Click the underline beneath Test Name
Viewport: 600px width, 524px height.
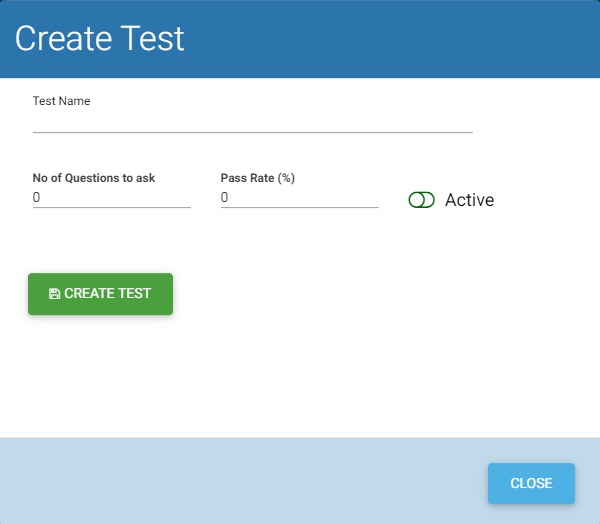pos(252,131)
